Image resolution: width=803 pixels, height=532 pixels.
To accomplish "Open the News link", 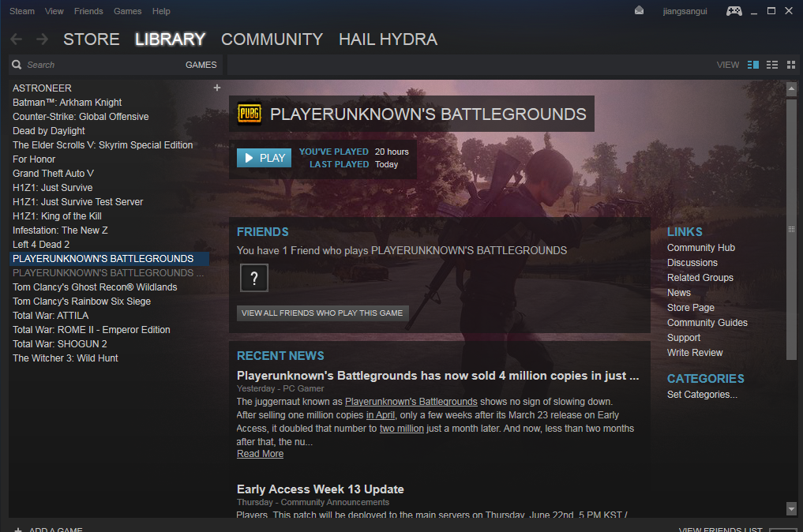I will 678,293.
